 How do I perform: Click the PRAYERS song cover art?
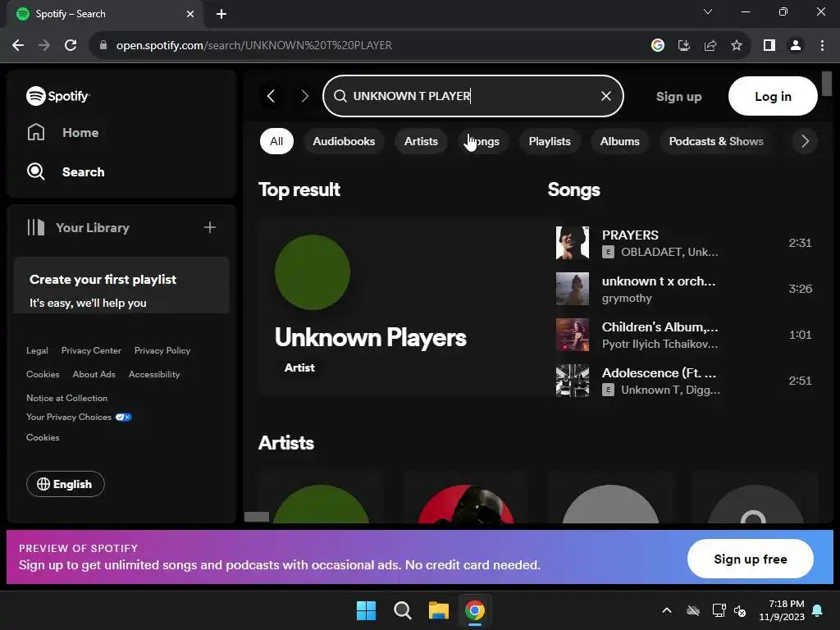click(x=572, y=243)
